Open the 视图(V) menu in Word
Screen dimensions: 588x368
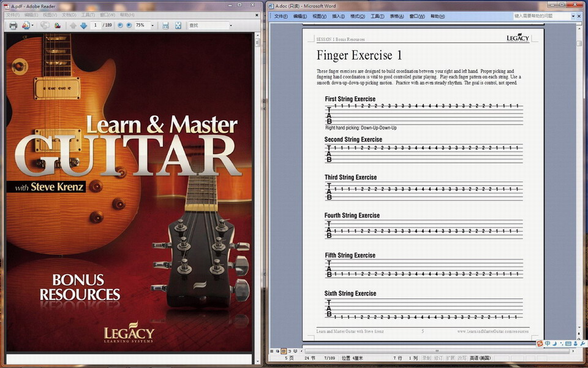[320, 16]
